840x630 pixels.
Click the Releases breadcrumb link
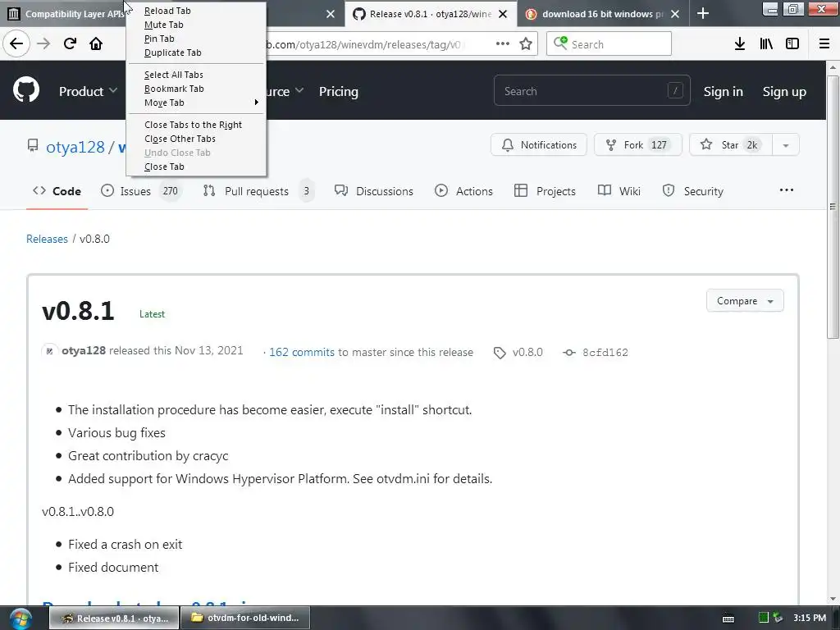click(47, 239)
